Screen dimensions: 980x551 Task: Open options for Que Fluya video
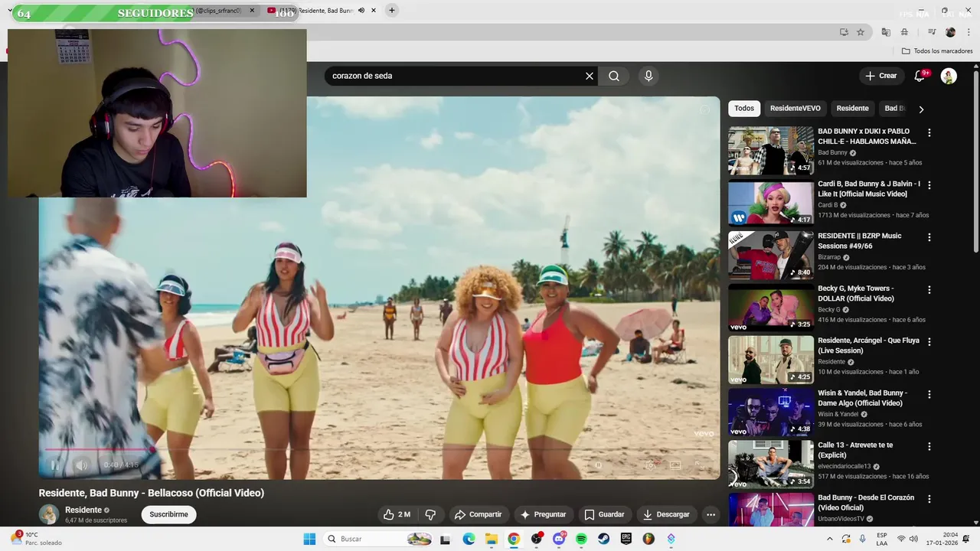(929, 342)
